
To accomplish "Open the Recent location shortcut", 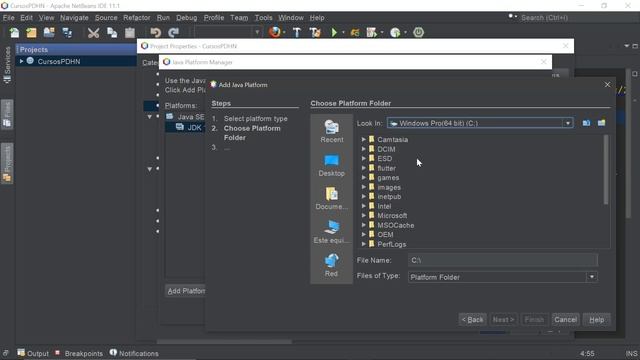I will pyautogui.click(x=331, y=132).
